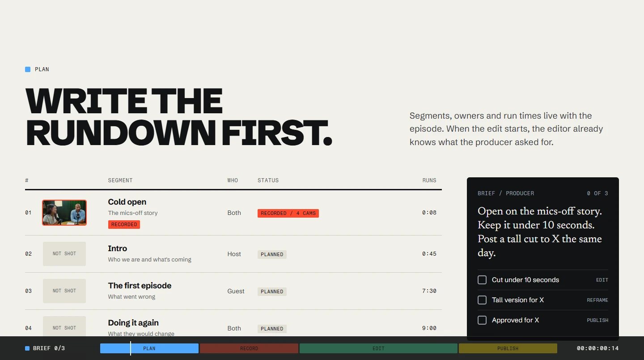
Task: Click The first episode segment title
Action: coord(140,286)
